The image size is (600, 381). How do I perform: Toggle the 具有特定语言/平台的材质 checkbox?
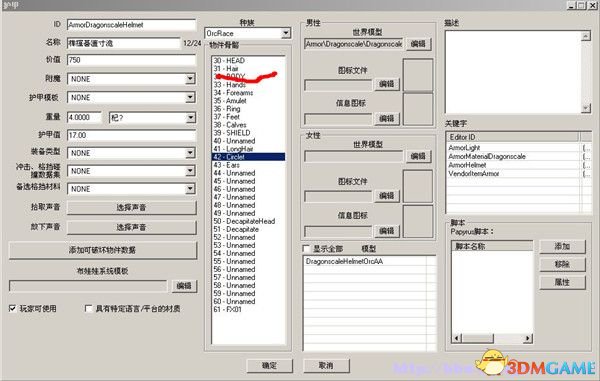click(88, 308)
